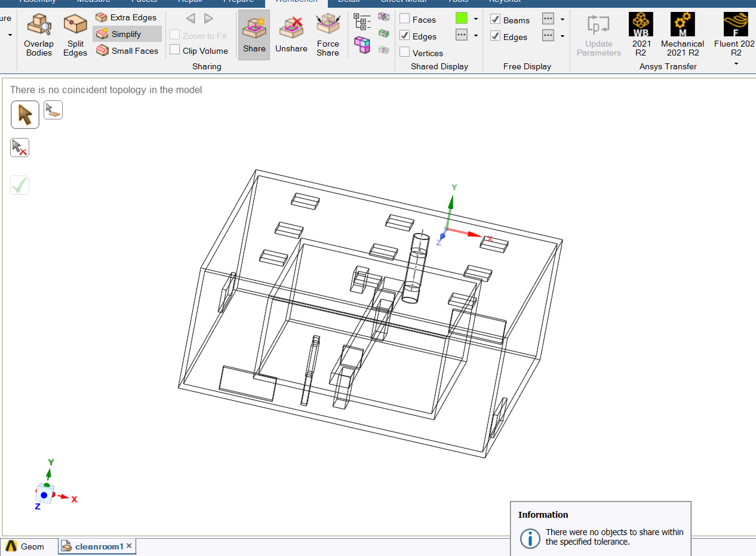Open the Split Edges tool
The image size is (756, 556).
pos(75,35)
